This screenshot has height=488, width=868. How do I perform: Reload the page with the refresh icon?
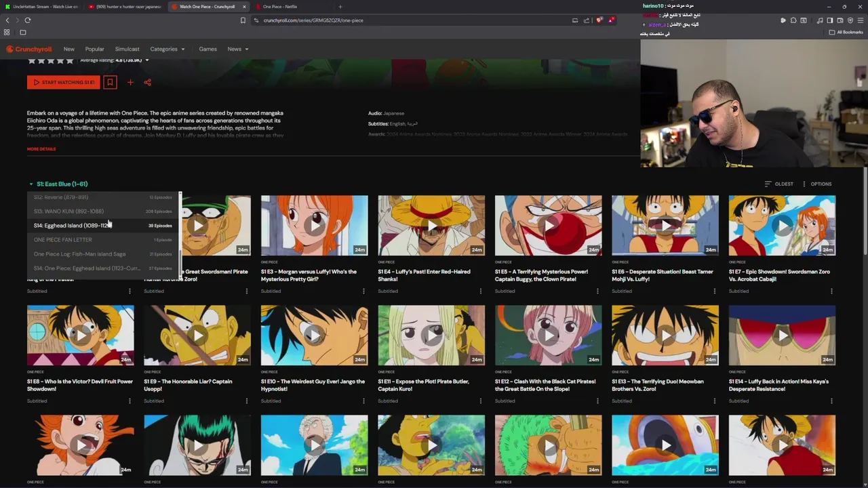point(28,20)
